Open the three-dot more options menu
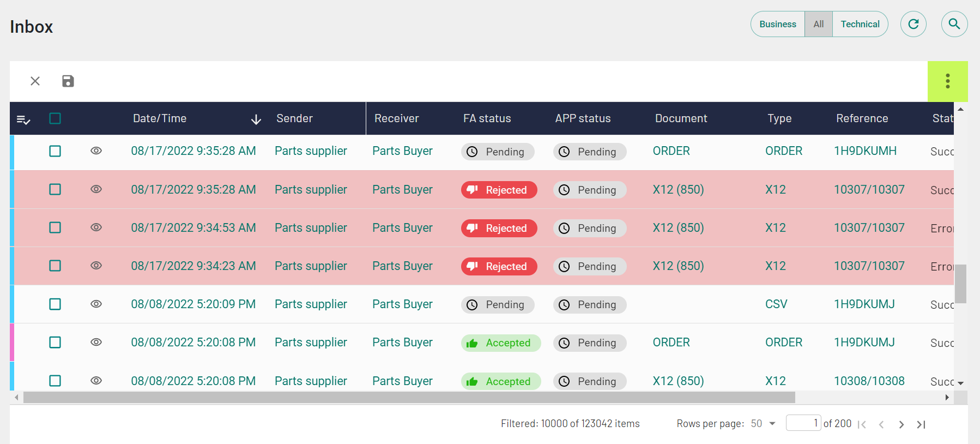Screen dimensions: 980x444 click(x=948, y=81)
